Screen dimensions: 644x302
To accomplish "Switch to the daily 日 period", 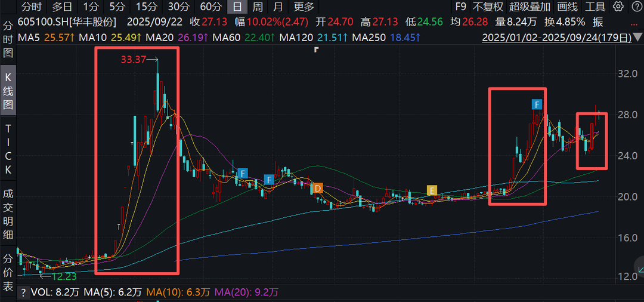I will pyautogui.click(x=237, y=7).
